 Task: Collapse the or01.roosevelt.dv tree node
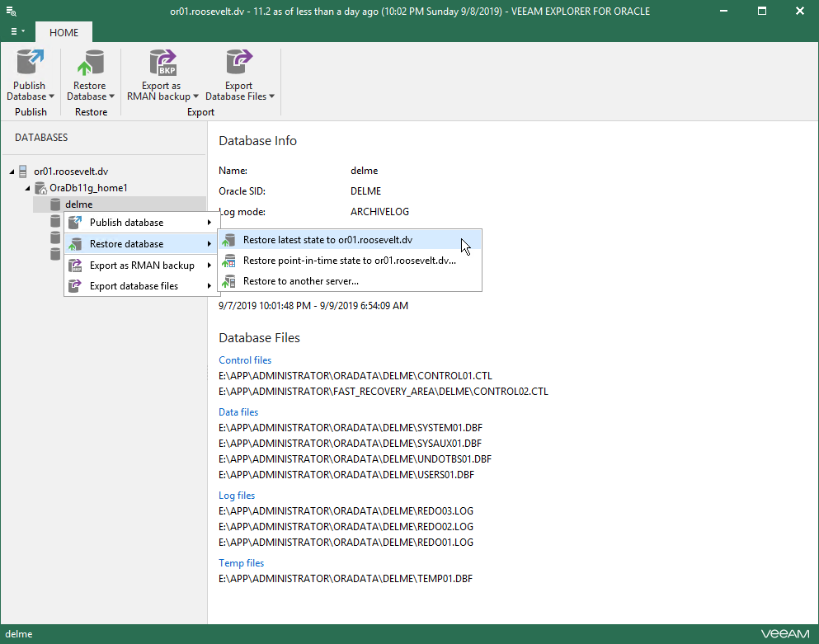(x=12, y=172)
